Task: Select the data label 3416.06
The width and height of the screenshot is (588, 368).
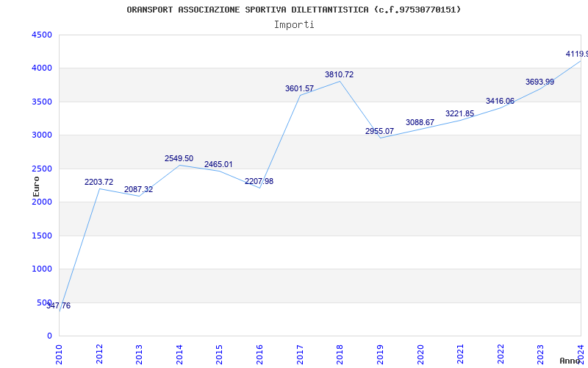Action: pos(500,101)
